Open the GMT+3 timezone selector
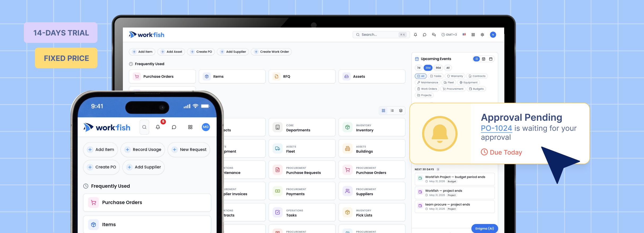The image size is (644, 233). point(449,35)
